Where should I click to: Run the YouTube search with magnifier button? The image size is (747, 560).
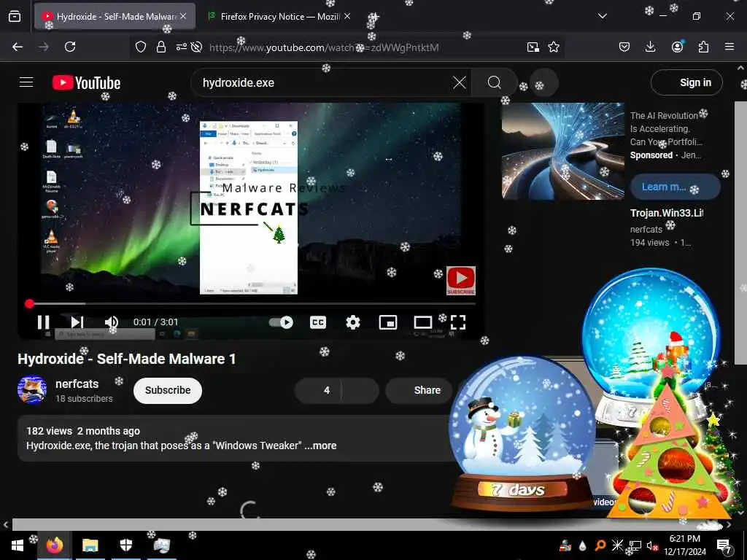(x=495, y=83)
